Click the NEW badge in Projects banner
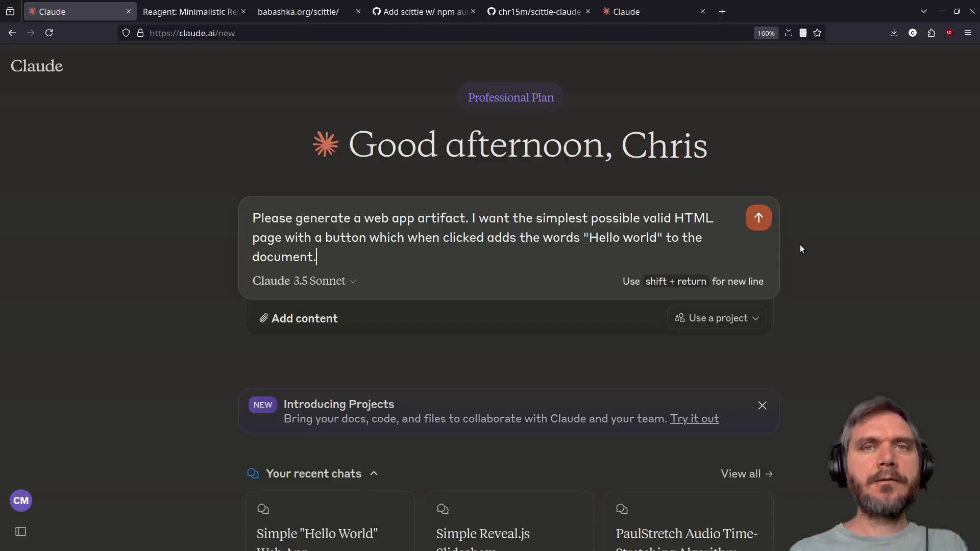 (x=263, y=405)
